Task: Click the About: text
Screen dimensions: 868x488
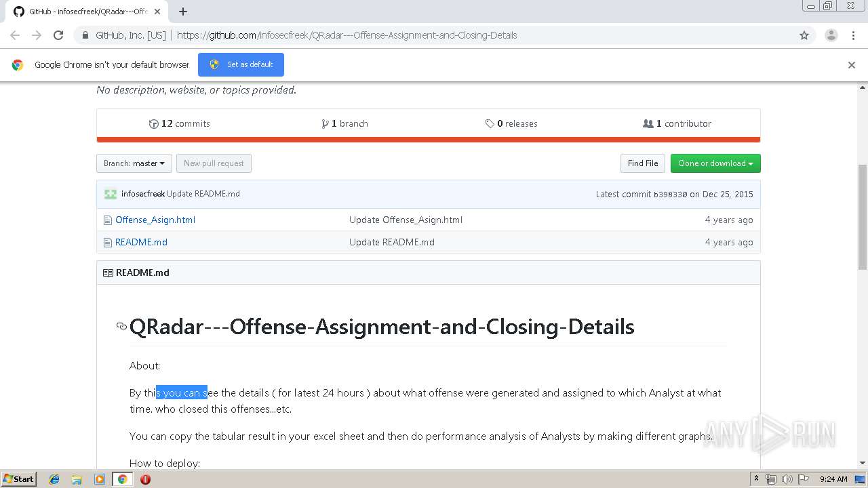Action: coord(144,365)
